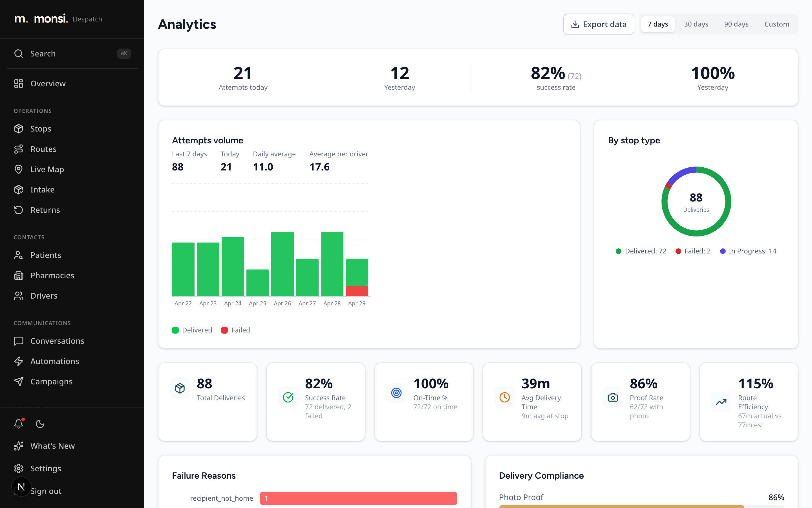Go to Stops in sidebar

coord(72,129)
